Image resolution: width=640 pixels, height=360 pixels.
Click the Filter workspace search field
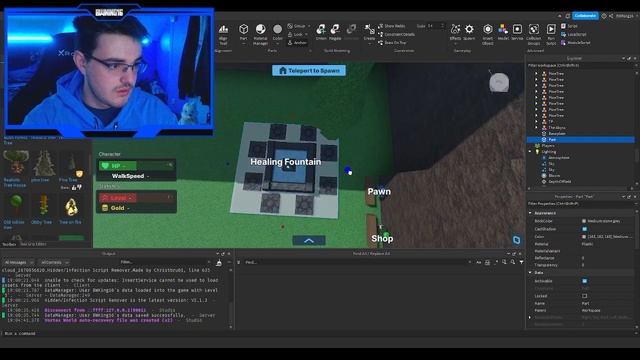coord(580,65)
